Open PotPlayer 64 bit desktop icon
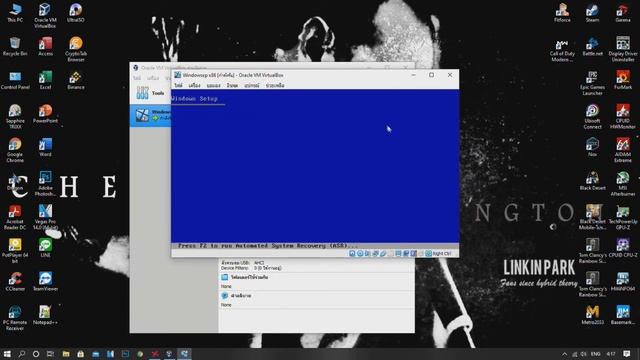The image size is (640, 360). (15, 251)
